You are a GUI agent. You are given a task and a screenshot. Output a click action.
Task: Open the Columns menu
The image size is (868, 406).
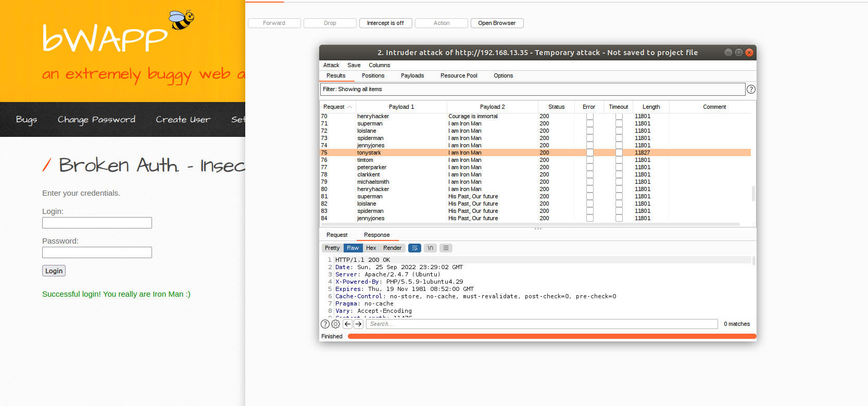point(379,66)
